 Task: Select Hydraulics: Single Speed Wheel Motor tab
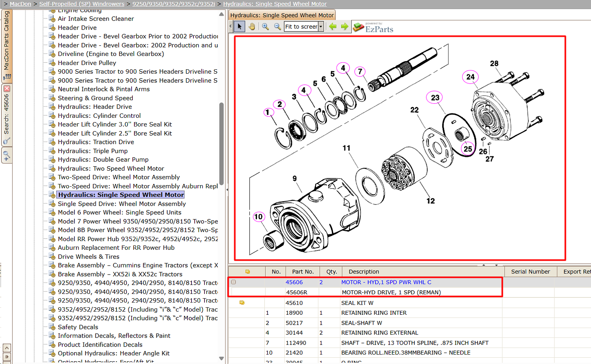tap(282, 15)
